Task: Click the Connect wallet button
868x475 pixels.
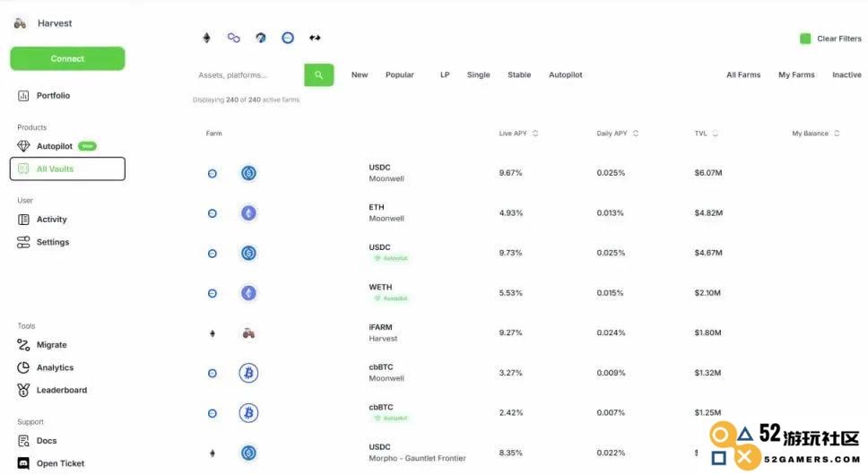Action: tap(67, 58)
